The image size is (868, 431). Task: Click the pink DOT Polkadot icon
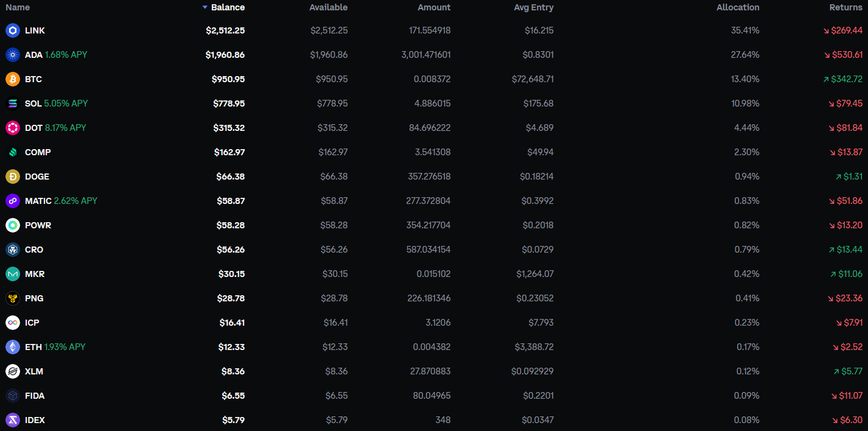13,128
